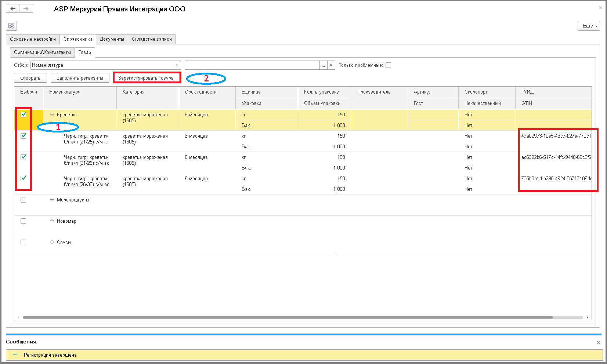Viewport: 607px width, 364px height.
Task: Check the Морепродукты checkbox
Action: point(24,200)
